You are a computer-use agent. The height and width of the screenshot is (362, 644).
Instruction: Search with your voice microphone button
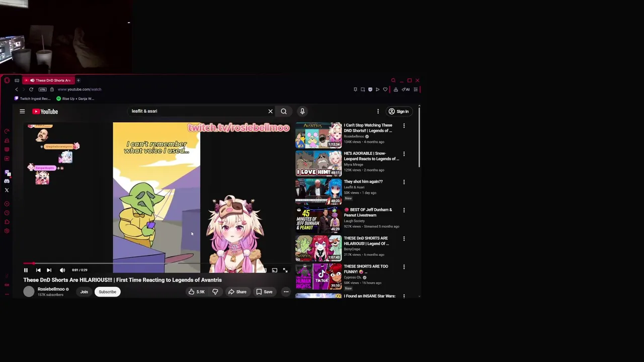pos(302,111)
